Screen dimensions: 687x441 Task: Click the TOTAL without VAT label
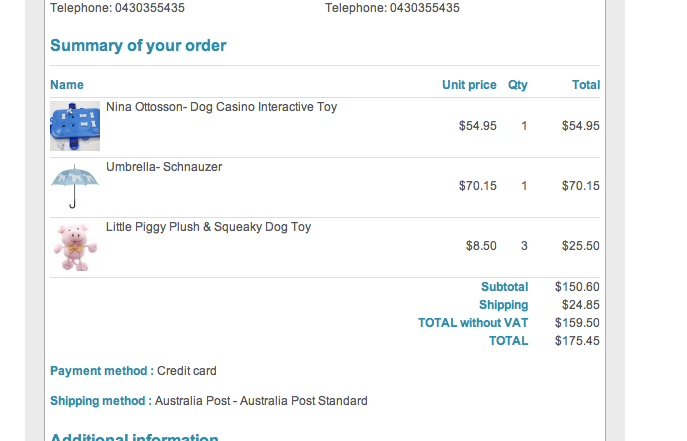(x=473, y=323)
